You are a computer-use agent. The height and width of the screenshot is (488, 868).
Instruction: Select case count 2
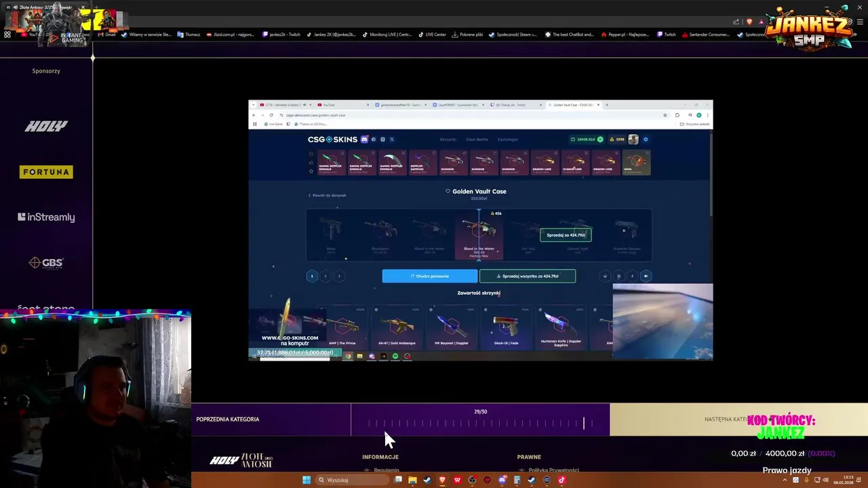[325, 276]
